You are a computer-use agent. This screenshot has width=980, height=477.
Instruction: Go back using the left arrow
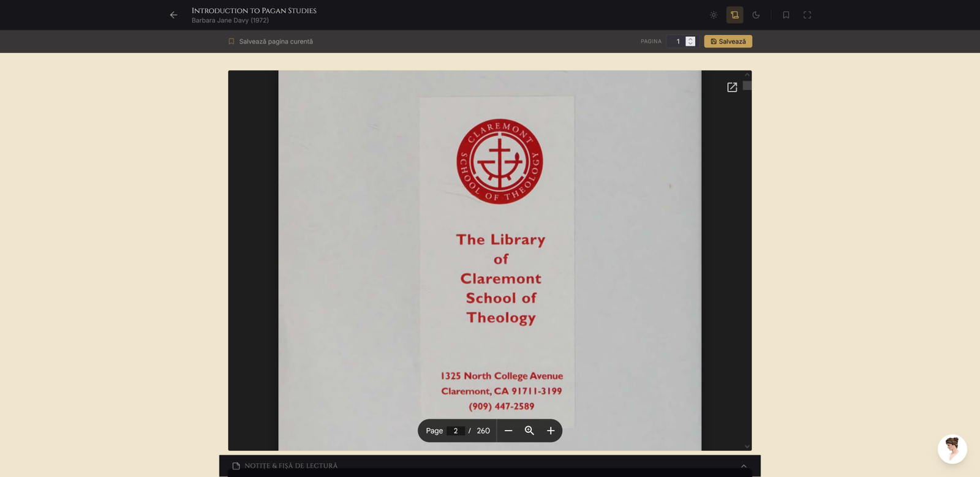coord(174,15)
